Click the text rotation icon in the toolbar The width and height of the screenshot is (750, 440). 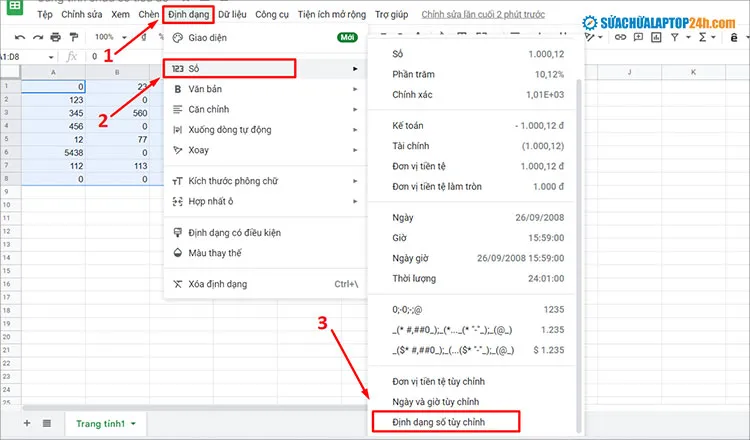[590, 37]
